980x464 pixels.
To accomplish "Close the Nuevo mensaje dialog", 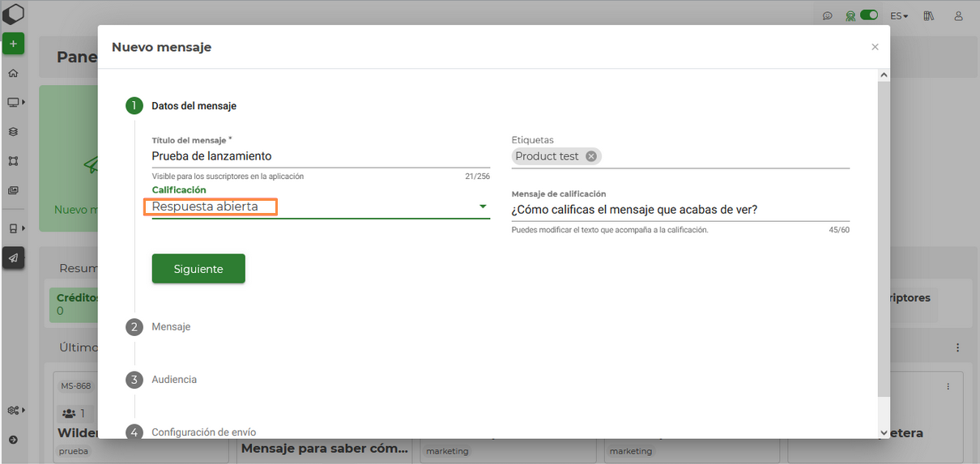I will click(875, 47).
